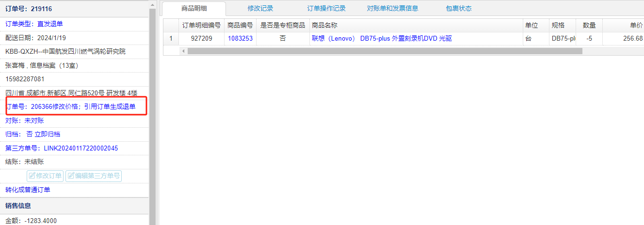
Task: Click the 规格 column header
Action: pos(562,25)
